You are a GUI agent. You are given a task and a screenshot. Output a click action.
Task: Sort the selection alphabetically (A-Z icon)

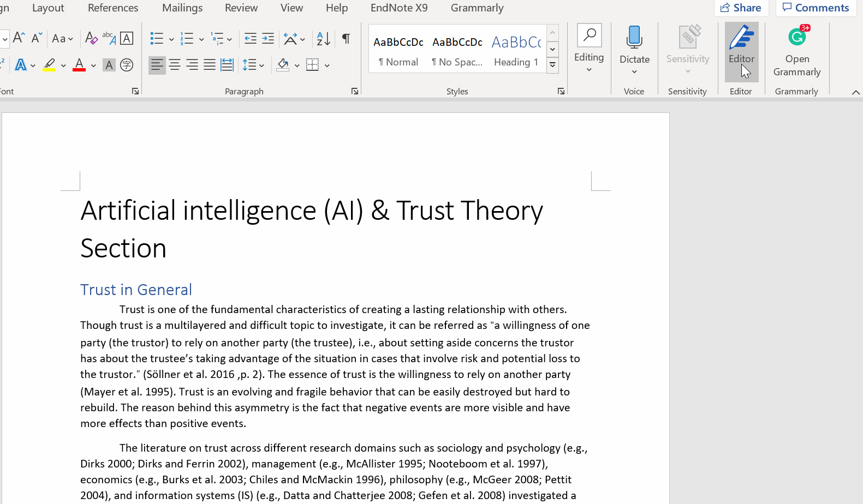(324, 38)
